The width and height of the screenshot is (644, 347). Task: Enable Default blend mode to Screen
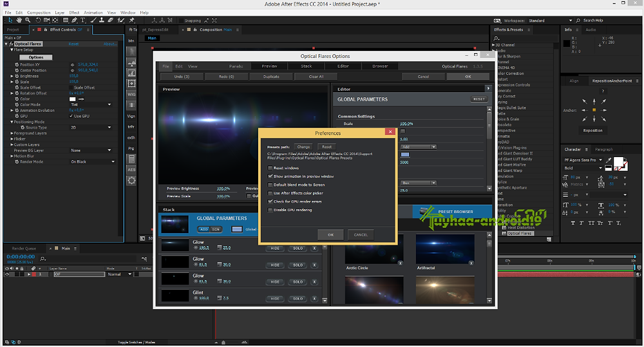270,185
